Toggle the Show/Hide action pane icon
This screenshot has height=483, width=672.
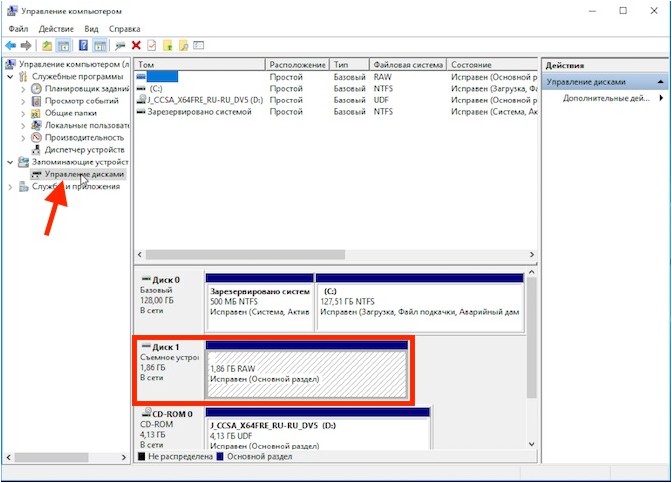coord(100,45)
